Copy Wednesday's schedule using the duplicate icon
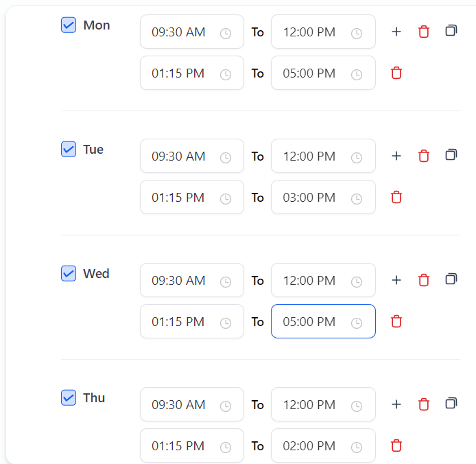The image size is (476, 464). tap(451, 279)
